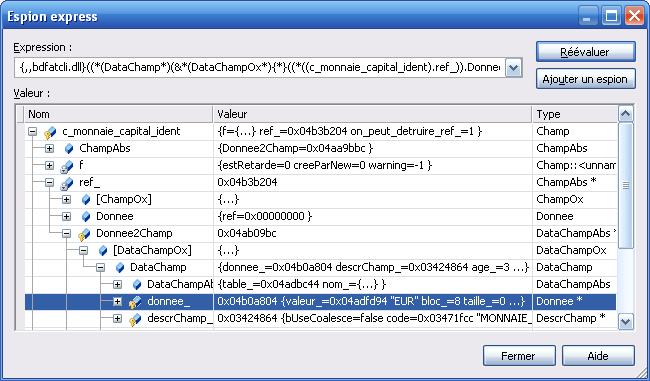Click the cube icon next to [ChampOx]
650x381 pixels.
coord(86,199)
